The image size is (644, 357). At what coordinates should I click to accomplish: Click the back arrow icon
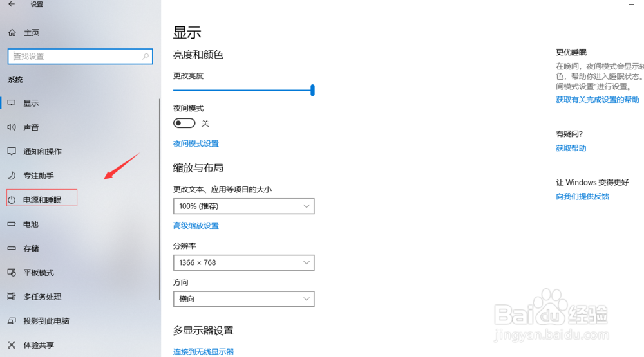coord(12,4)
